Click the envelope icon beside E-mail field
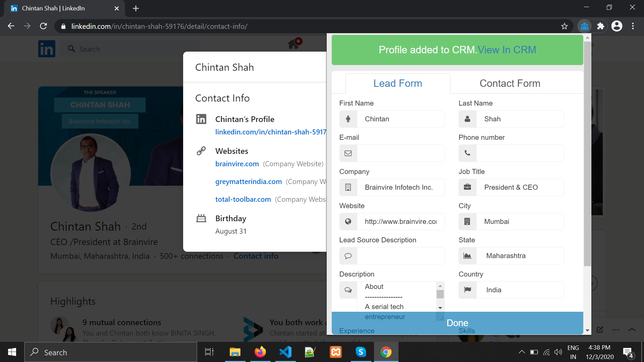This screenshot has height=362, width=644. pos(348,153)
